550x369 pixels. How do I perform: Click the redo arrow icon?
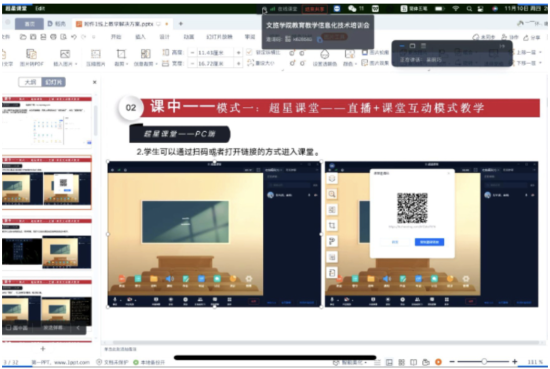(x=84, y=37)
